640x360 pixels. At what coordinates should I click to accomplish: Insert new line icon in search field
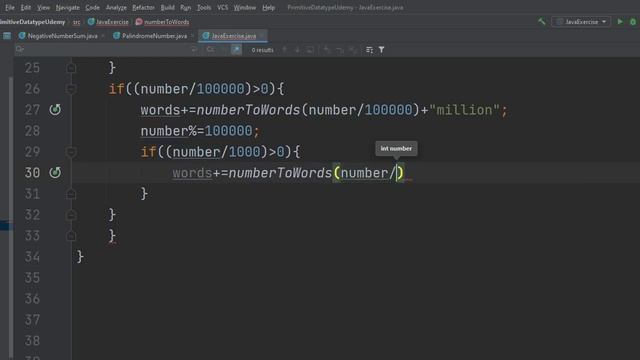[x=194, y=50]
